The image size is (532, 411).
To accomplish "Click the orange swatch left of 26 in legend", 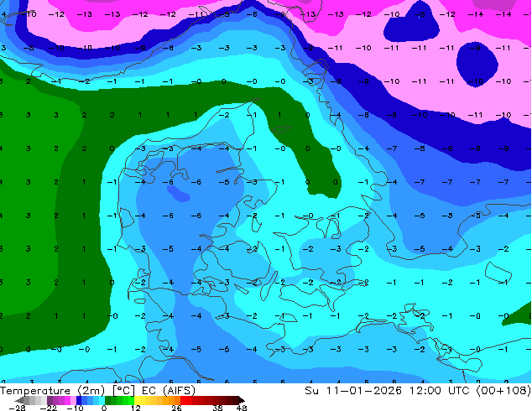I will pos(177,400).
